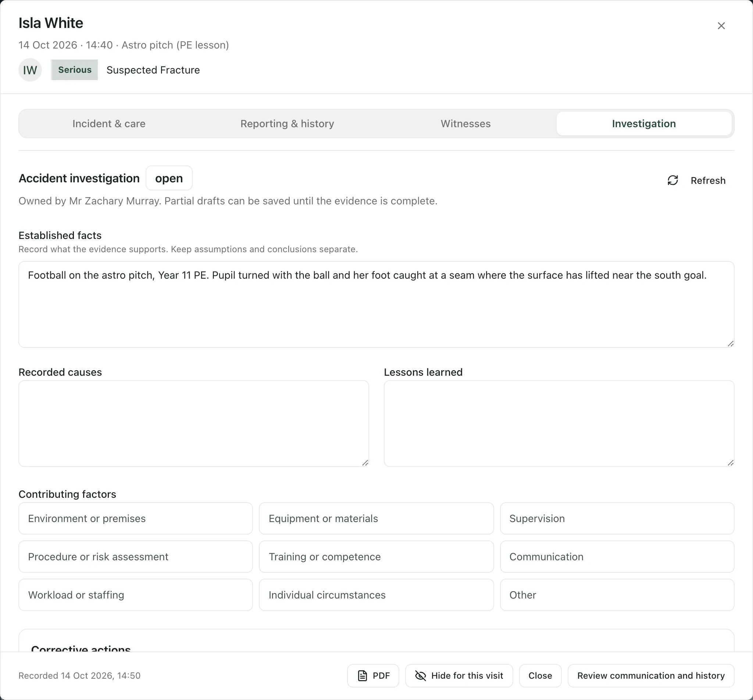
Task: Click into the Established facts text area
Action: click(x=376, y=304)
